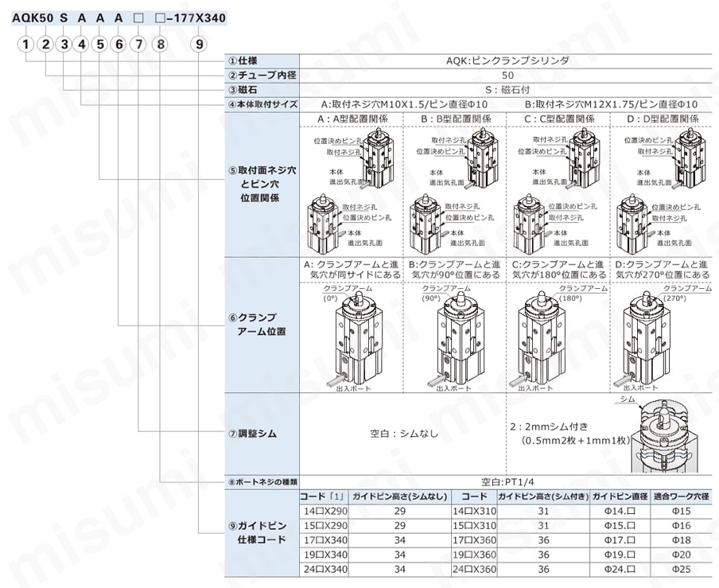This screenshot has height=588, width=719.
Task: Click the ガイドピン高さ(シム付き) column header
Action: click(x=543, y=496)
